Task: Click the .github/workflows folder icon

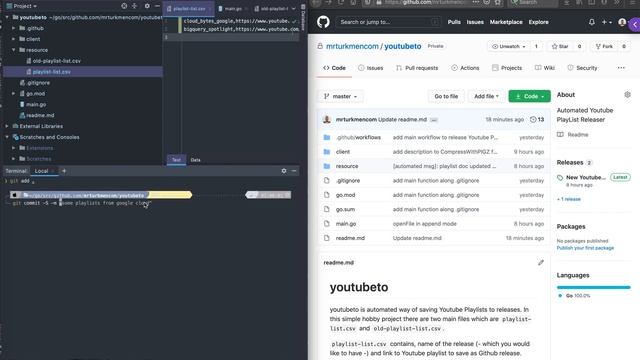Action: tap(327, 138)
